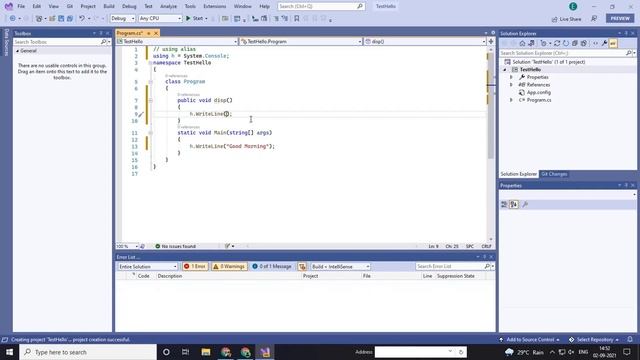The height and width of the screenshot is (360, 640).
Task: Click the pin icon on Program.cs tab
Action: [x=149, y=33]
